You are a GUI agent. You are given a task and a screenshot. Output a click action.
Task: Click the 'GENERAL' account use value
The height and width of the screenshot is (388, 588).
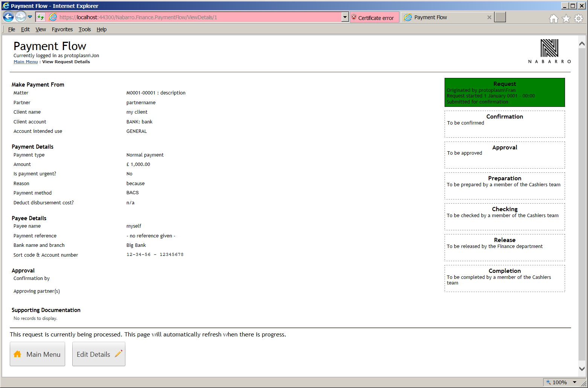pos(137,131)
